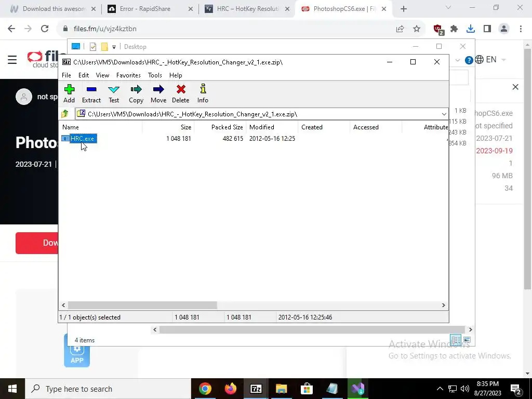Image resolution: width=532 pixels, height=399 pixels.
Task: Switch Explorer to details view icon
Action: click(x=456, y=339)
